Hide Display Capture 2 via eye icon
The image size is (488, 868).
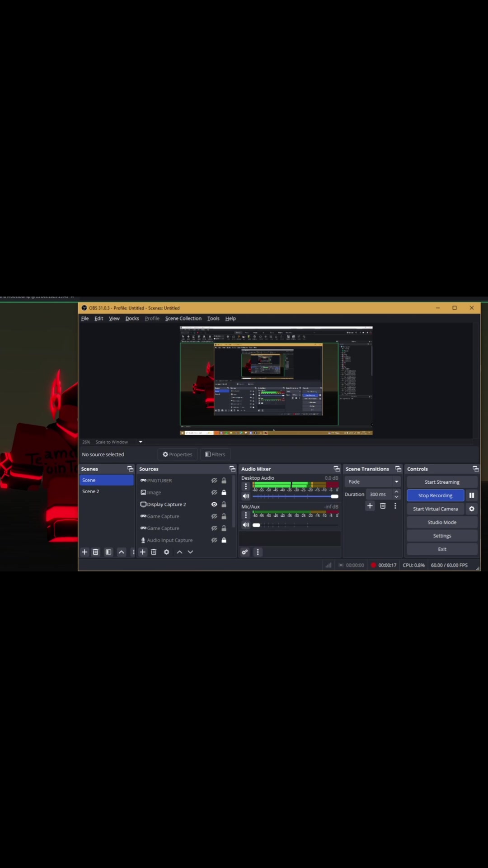pyautogui.click(x=214, y=505)
